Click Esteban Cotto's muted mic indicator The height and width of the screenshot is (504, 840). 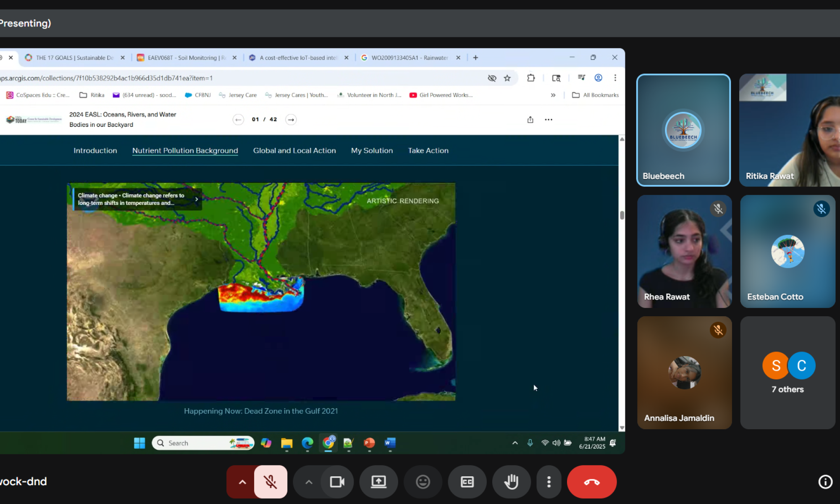point(821,209)
